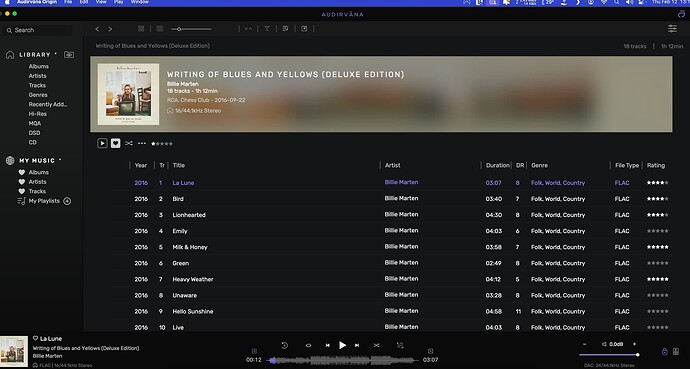The height and width of the screenshot is (369, 690).
Task: Switch to list view icon
Action: [x=160, y=29]
